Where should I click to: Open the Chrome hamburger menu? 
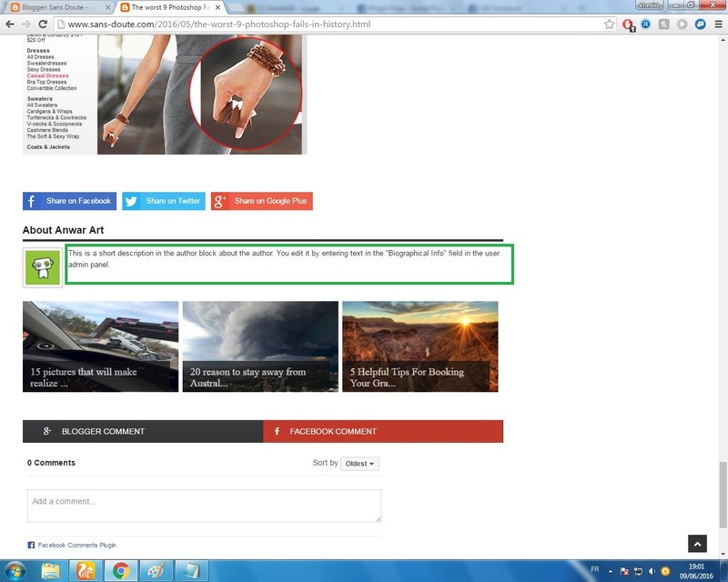718,25
